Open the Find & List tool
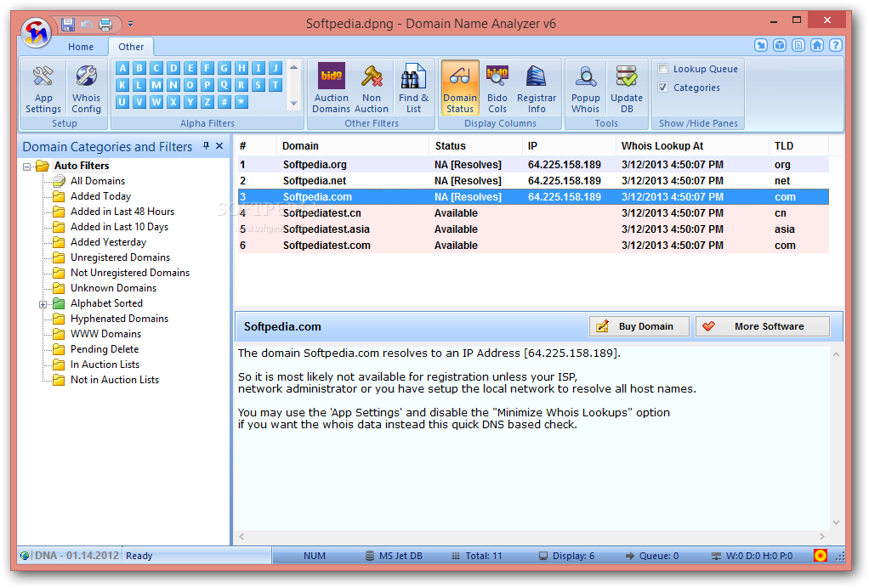Screen dimensions: 869x588 413,88
